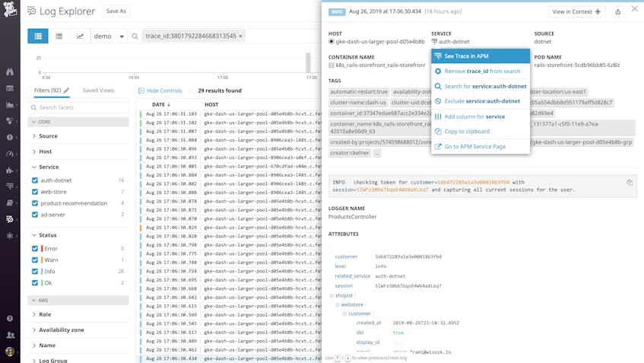644x363 pixels.
Task: Select Copy to clipboard menu item
Action: click(481, 132)
